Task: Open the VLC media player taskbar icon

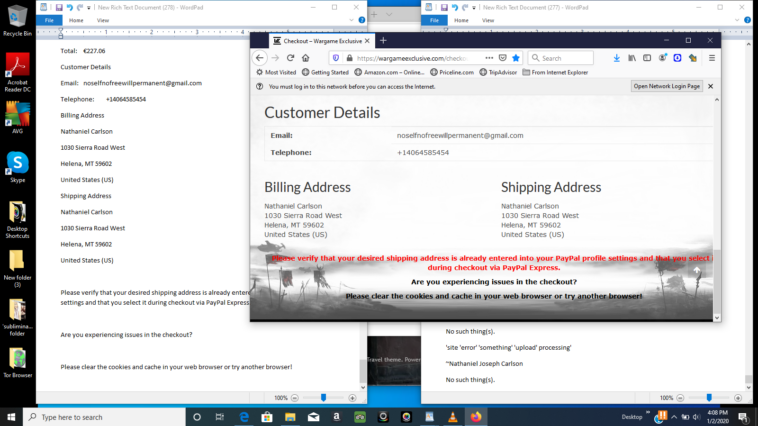Action: click(452, 416)
